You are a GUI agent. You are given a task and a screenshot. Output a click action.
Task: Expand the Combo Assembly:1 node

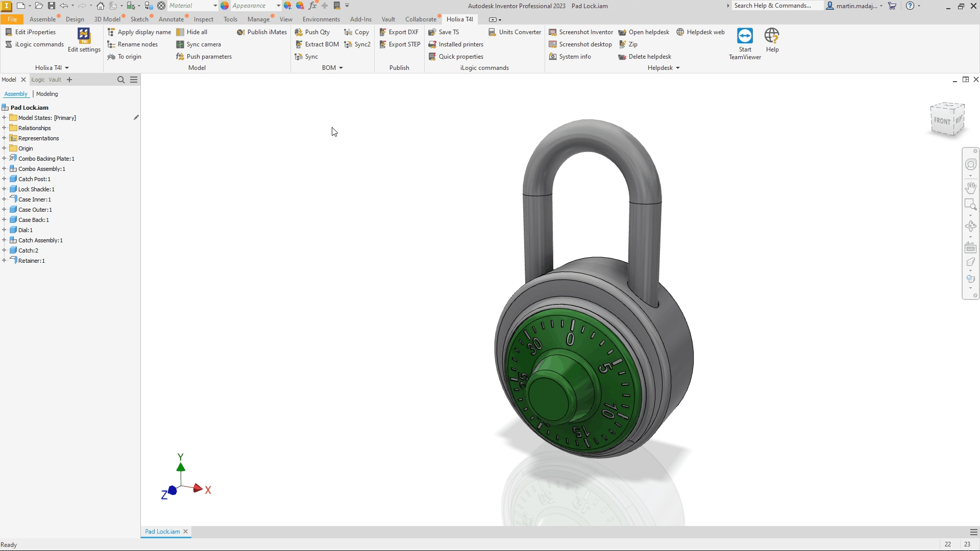click(4, 169)
